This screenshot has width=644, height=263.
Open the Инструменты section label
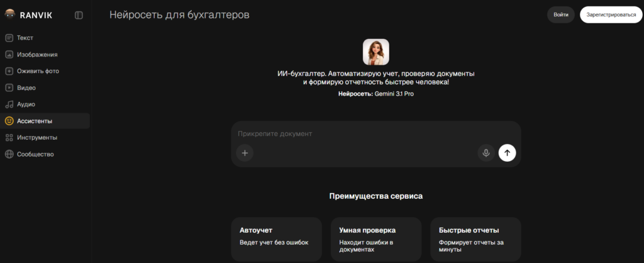coord(37,138)
